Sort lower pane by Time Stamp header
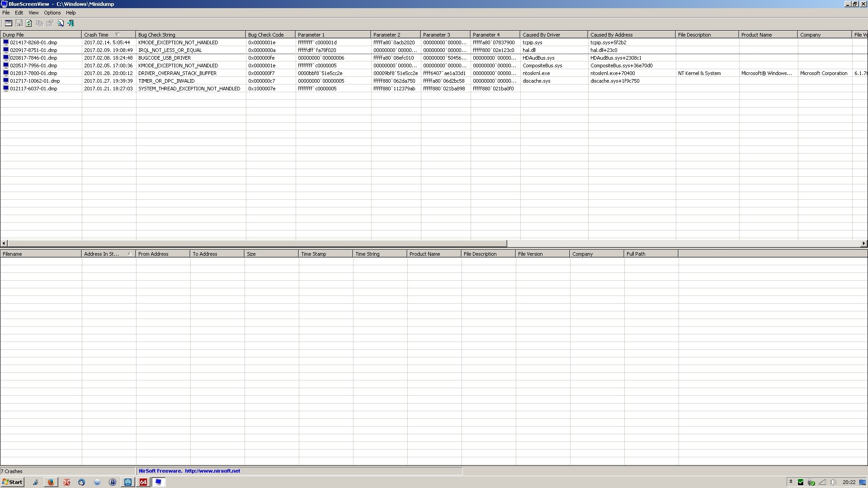Screen dimensions: 868x488 tap(325, 254)
